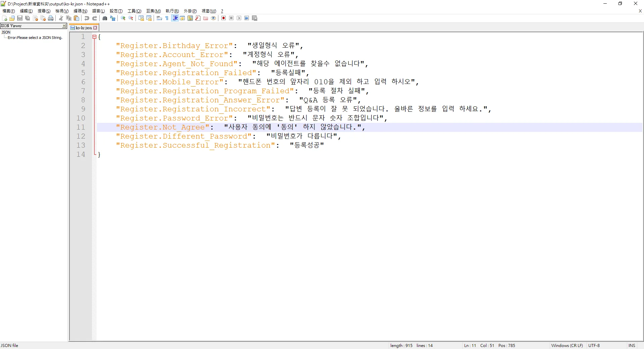The image size is (644, 349).
Task: Start macro recording with red dot icon
Action: pyautogui.click(x=223, y=18)
